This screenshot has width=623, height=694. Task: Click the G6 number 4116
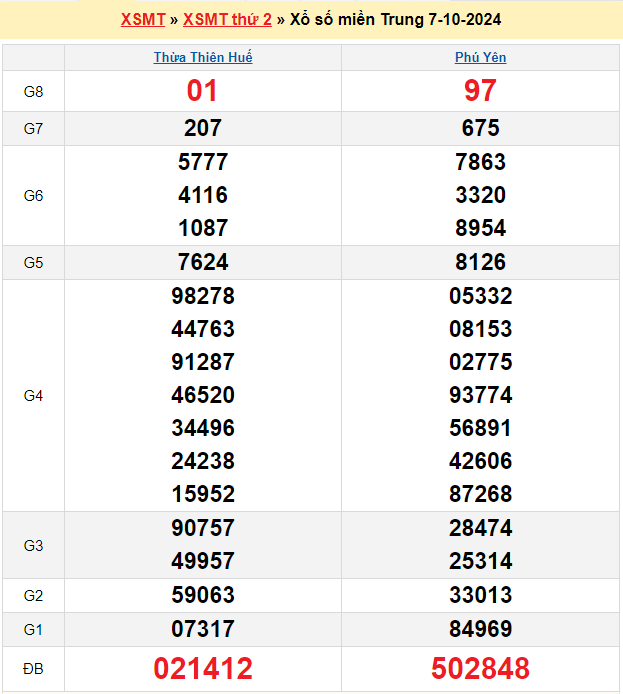point(202,195)
